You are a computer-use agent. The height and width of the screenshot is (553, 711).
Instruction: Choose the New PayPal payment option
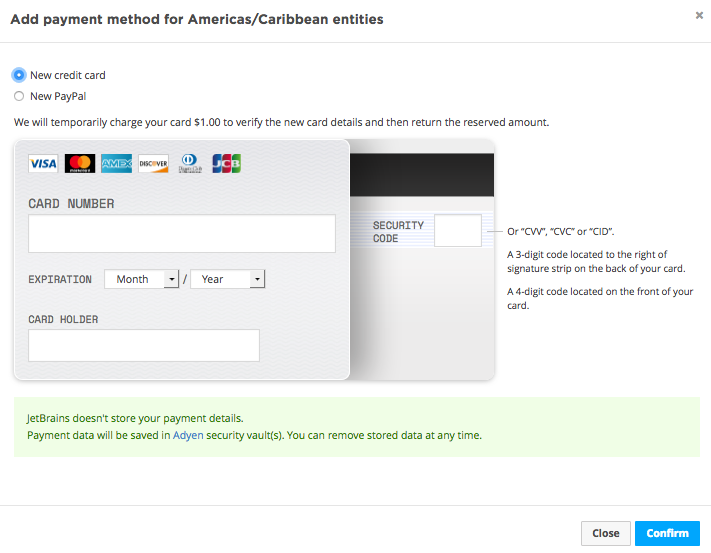[19, 97]
